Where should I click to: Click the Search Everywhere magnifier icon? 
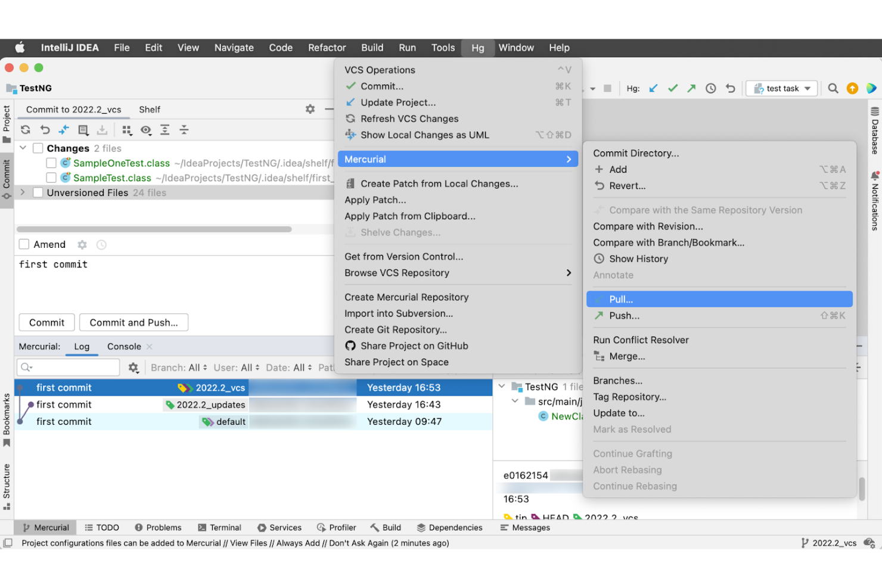pyautogui.click(x=833, y=88)
